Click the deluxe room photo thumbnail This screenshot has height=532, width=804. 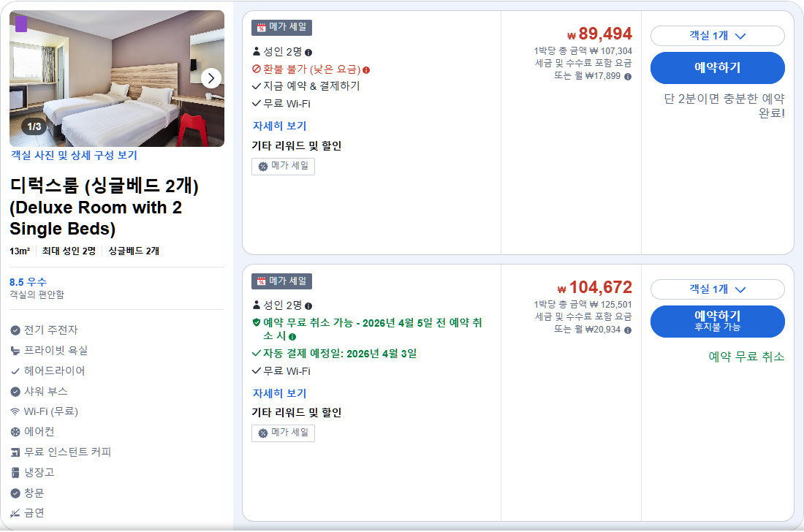[117, 78]
